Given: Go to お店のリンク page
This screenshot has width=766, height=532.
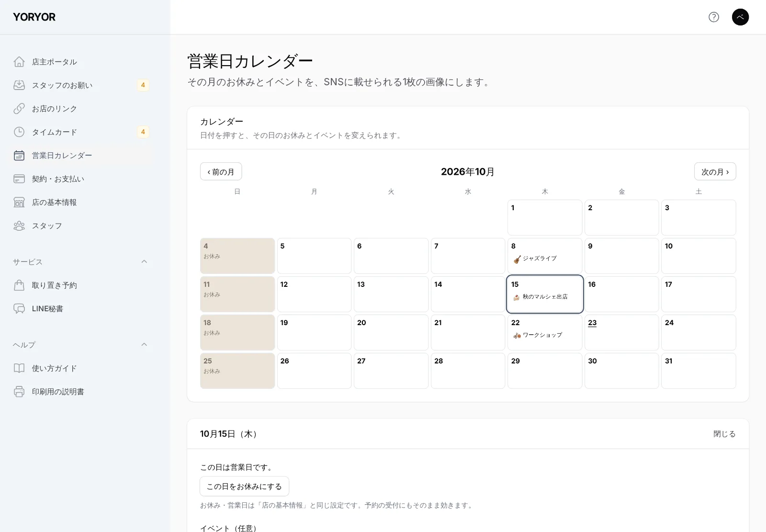Looking at the screenshot, I should (x=80, y=109).
